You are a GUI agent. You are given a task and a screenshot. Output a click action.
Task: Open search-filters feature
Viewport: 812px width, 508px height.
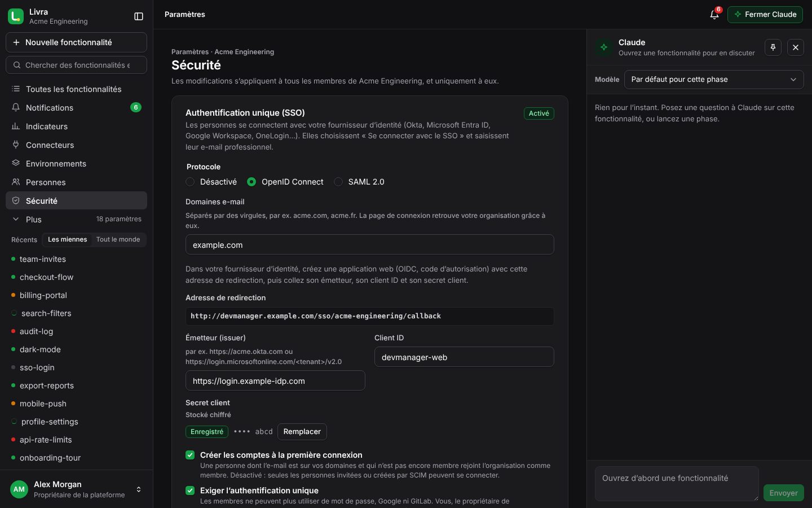76,313
